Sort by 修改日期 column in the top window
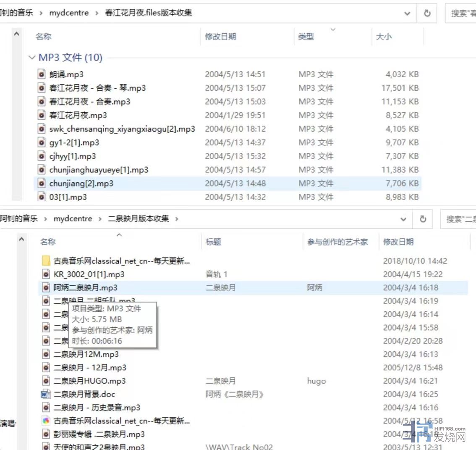Image resolution: width=476 pixels, height=450 pixels. [220, 37]
